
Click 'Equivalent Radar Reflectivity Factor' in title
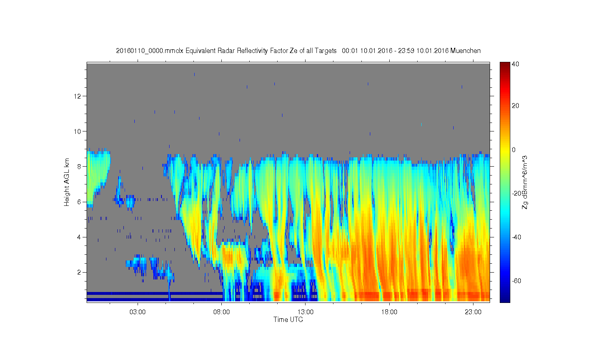pyautogui.click(x=237, y=51)
